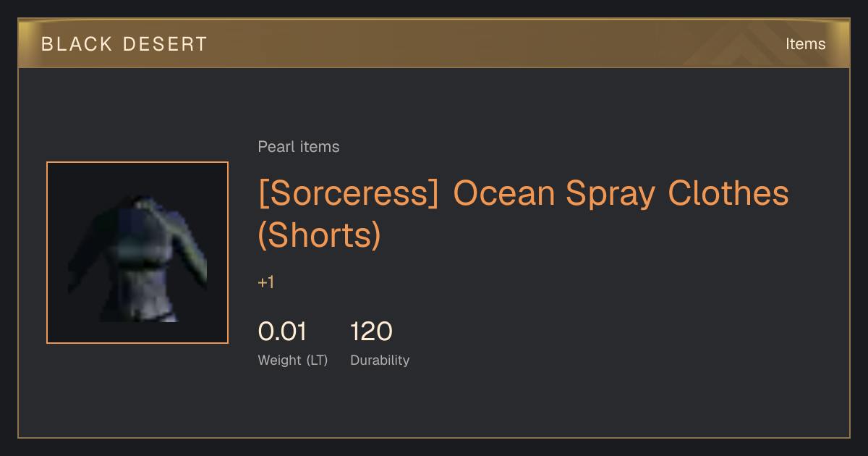Click the gold header banner bar

click(x=434, y=43)
